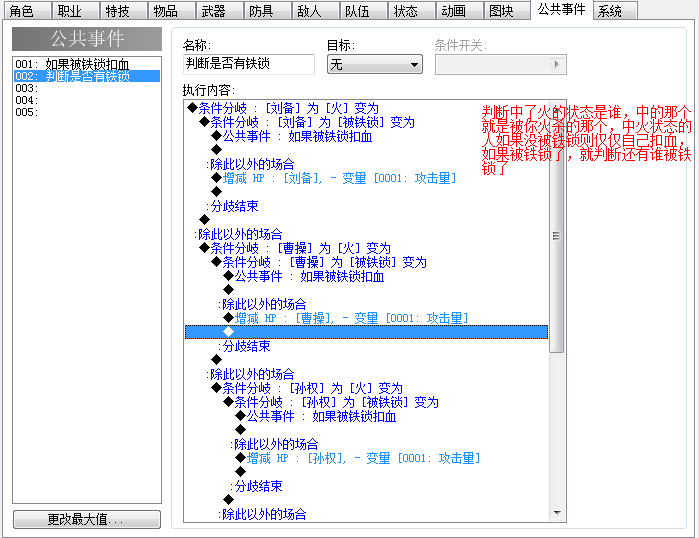Viewport: 699px width, 538px height.
Task: Open the 图块 tab
Action: coord(507,10)
